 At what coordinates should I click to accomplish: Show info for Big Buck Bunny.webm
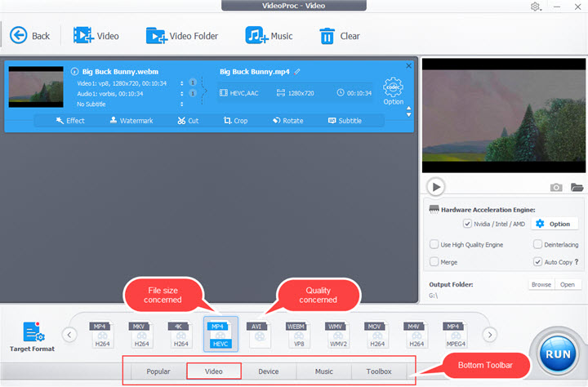[74, 71]
